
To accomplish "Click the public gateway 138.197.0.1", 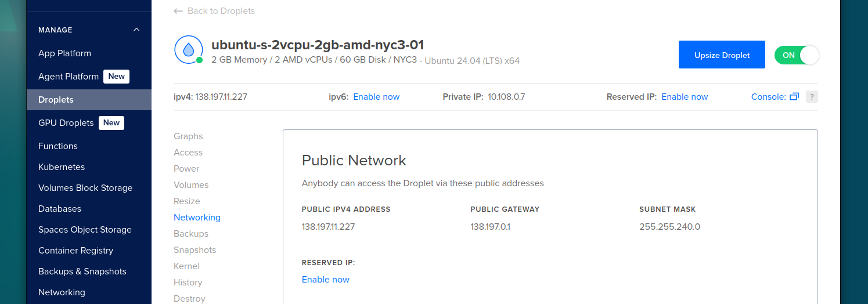I will point(490,227).
